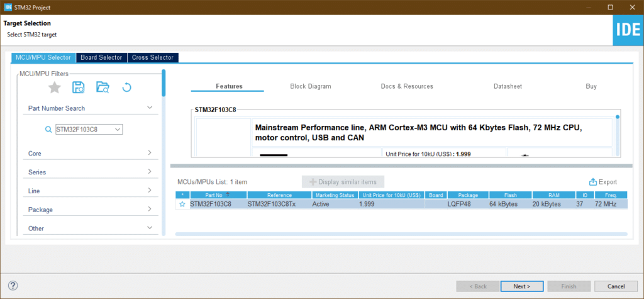Click the star column header
644x299 pixels.
pos(182,195)
